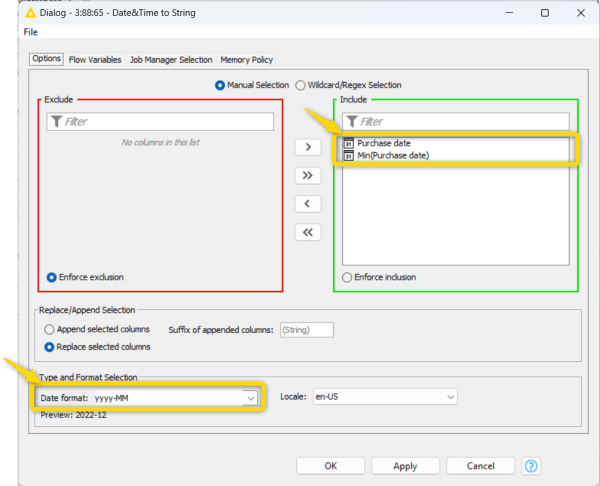Choose Append selected columns option
Image resolution: width=600 pixels, height=486 pixels.
coord(49,329)
